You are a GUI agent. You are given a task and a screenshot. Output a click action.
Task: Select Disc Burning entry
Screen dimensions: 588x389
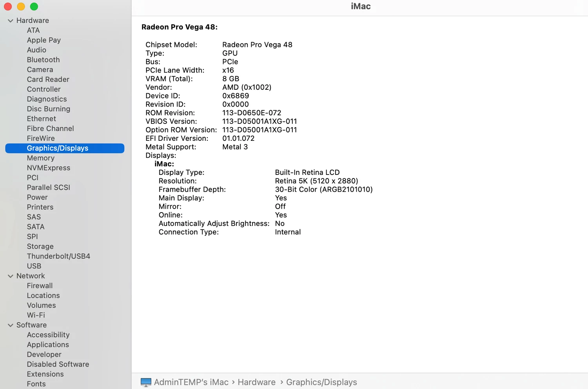pyautogui.click(x=49, y=109)
